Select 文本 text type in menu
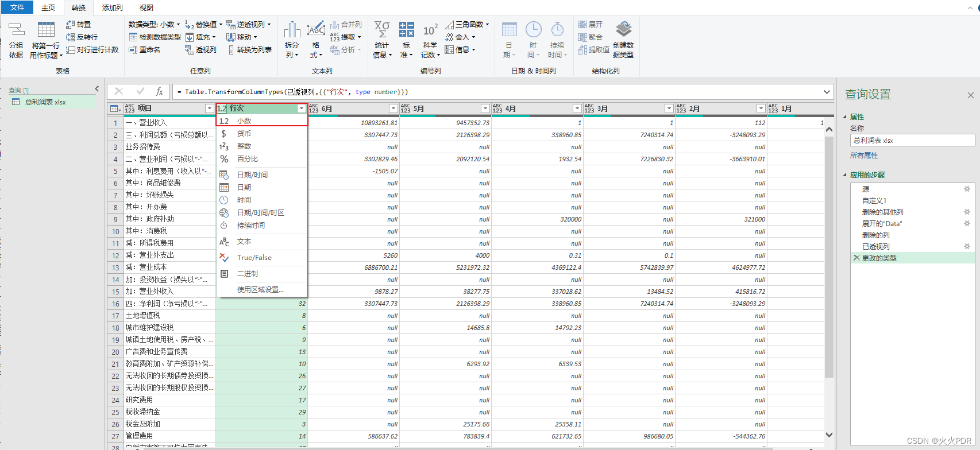This screenshot has height=450, width=980. click(262, 242)
